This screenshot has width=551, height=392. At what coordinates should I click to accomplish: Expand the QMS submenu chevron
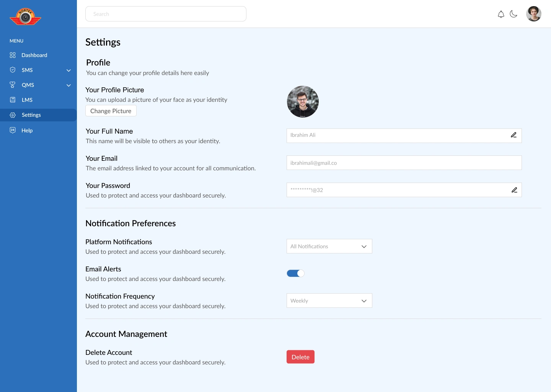(x=69, y=85)
